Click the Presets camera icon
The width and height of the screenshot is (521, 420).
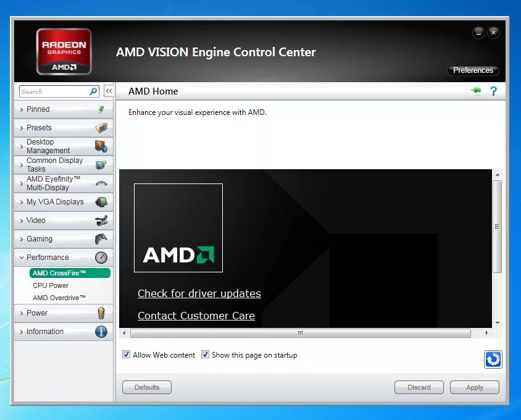101,128
